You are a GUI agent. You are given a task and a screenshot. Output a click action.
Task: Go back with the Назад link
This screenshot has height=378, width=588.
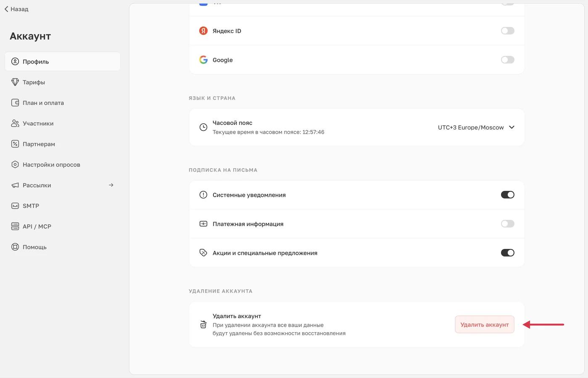coord(16,9)
